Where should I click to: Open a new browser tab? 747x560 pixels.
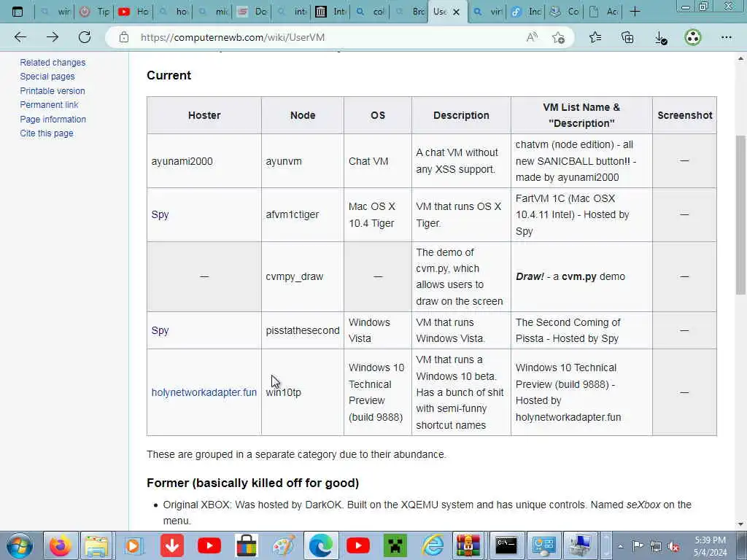point(635,12)
